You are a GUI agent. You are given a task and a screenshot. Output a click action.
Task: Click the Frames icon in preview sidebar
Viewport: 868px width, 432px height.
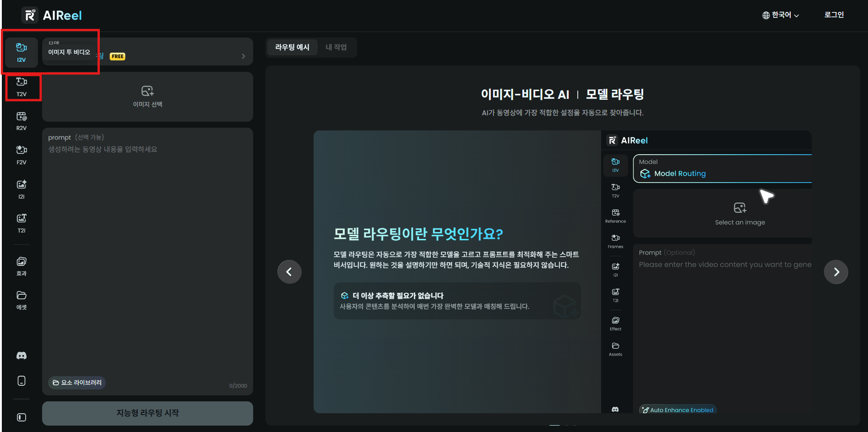tap(615, 242)
